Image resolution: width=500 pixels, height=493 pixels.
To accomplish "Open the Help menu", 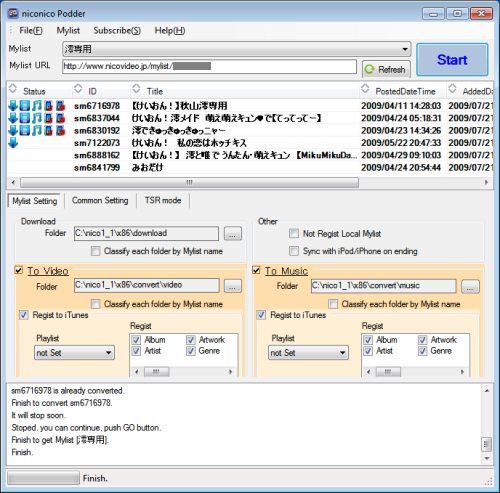I will tap(170, 30).
